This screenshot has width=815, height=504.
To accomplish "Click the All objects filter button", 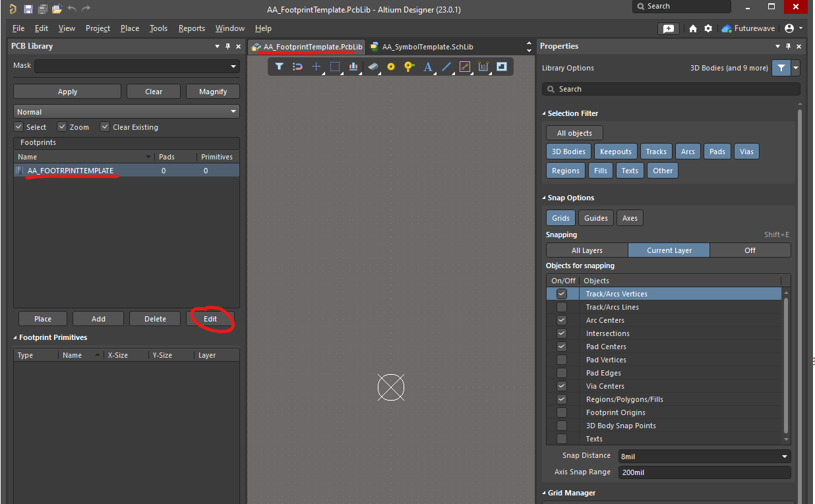I will point(574,133).
